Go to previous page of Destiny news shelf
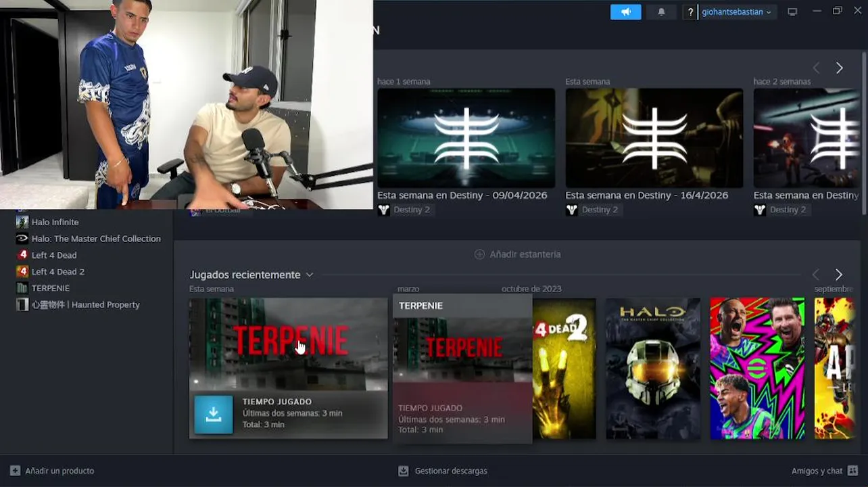 tap(816, 68)
